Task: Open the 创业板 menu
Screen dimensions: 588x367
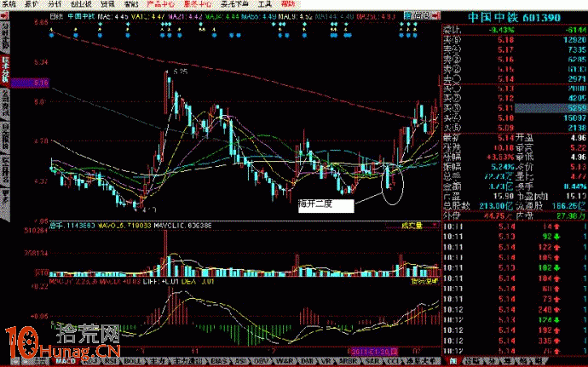Action: tap(81, 4)
